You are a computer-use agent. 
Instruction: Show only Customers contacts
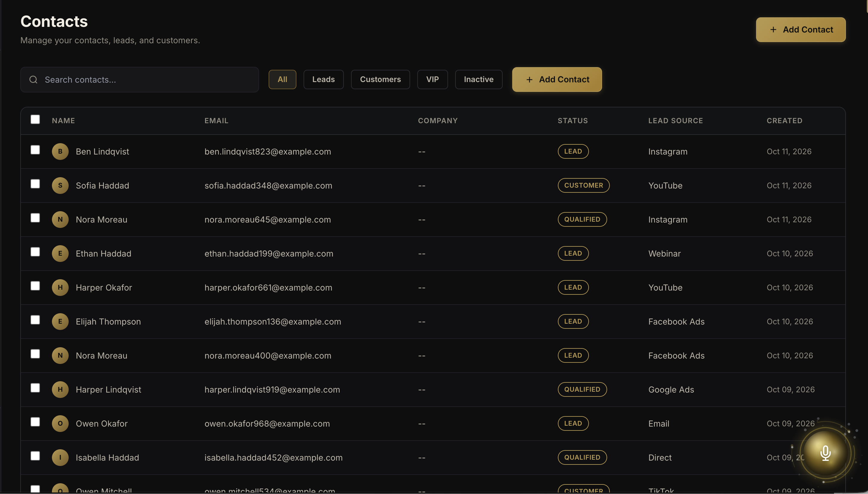[380, 79]
